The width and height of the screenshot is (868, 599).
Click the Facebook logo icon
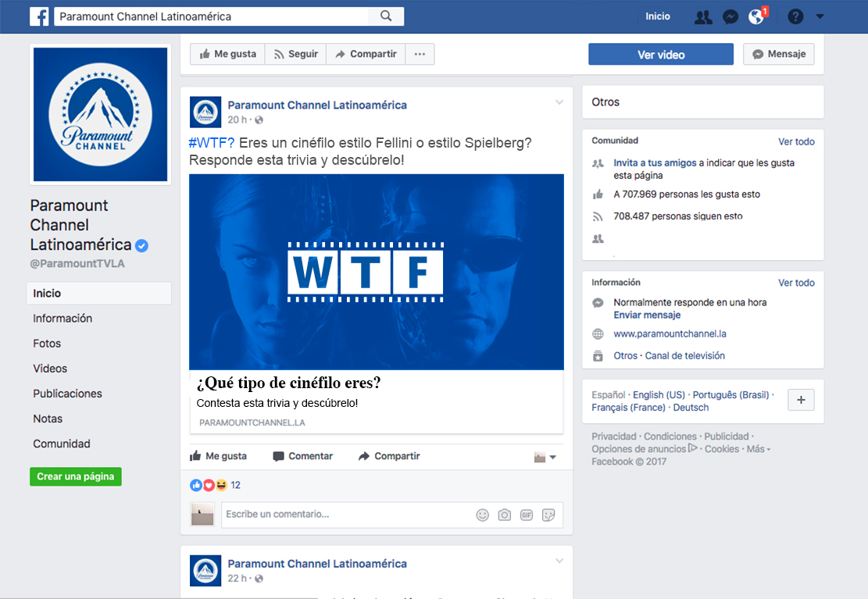40,16
